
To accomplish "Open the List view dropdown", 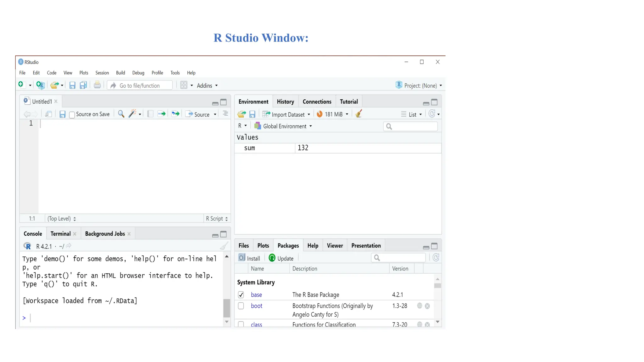I will [412, 114].
